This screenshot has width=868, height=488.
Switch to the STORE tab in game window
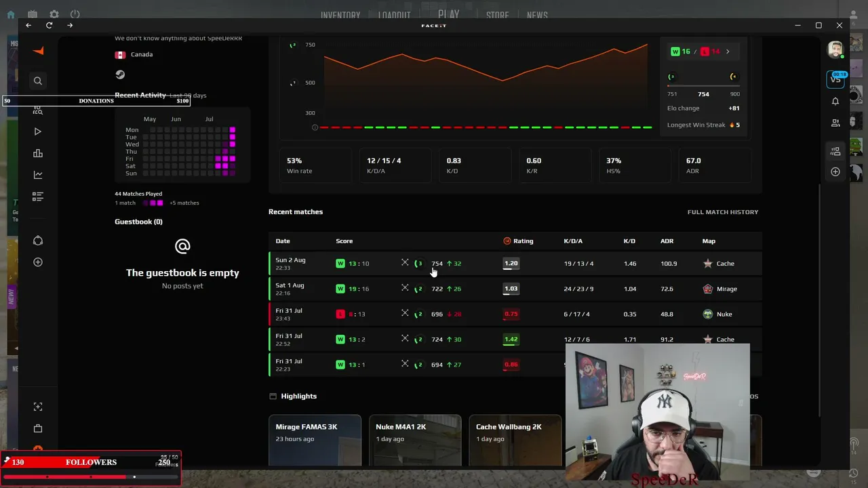tap(497, 15)
